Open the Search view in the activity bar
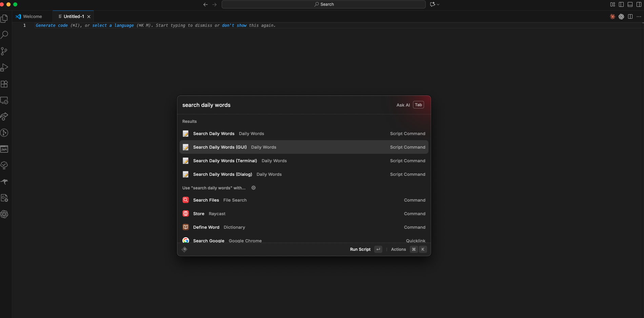 point(4,35)
